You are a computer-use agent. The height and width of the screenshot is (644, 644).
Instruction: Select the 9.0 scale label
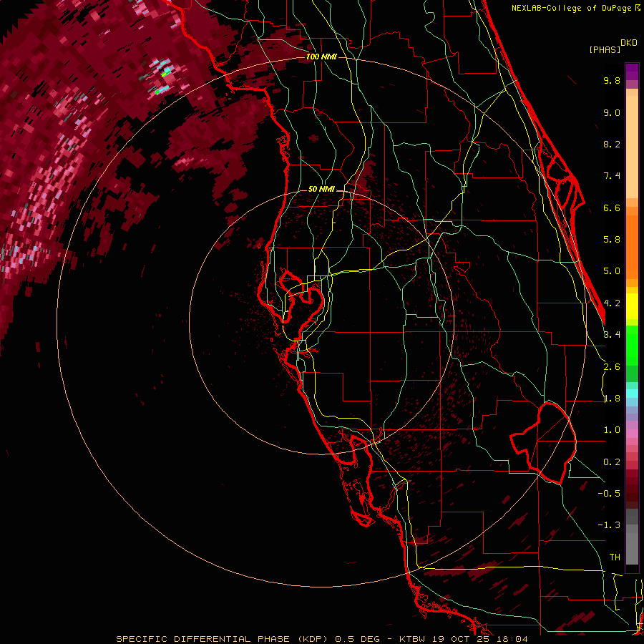coord(612,112)
